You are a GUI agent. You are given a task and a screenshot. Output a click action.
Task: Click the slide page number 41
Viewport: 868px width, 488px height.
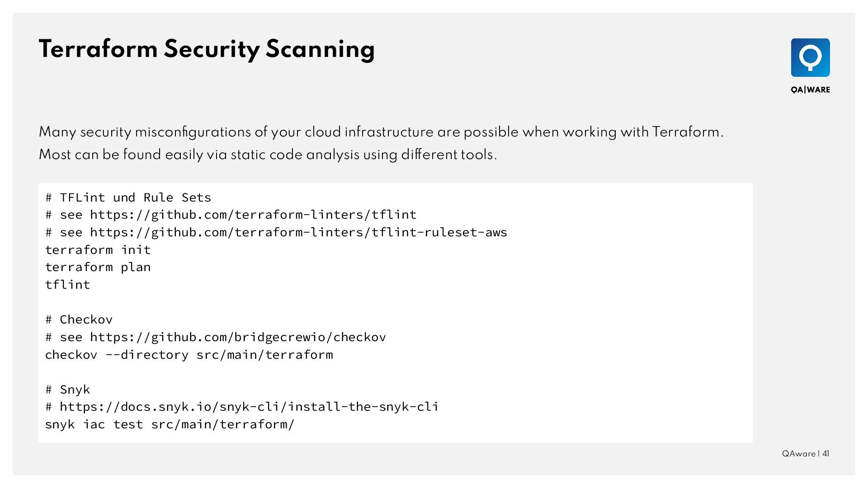click(x=826, y=454)
